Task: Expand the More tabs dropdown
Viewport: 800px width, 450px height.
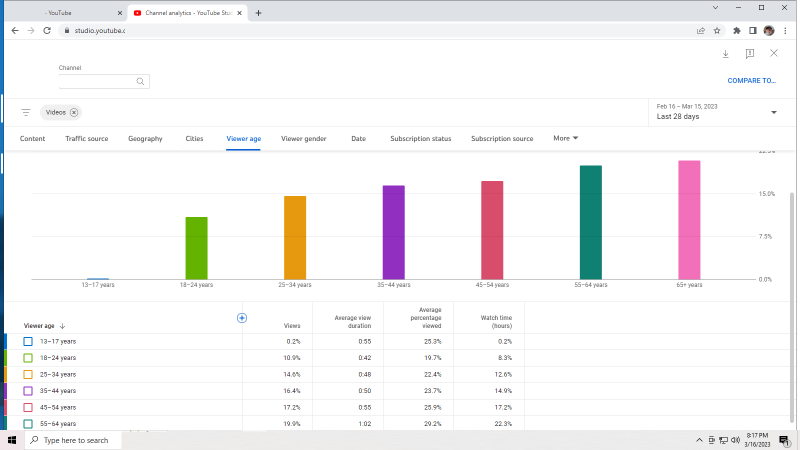Action: click(x=566, y=138)
